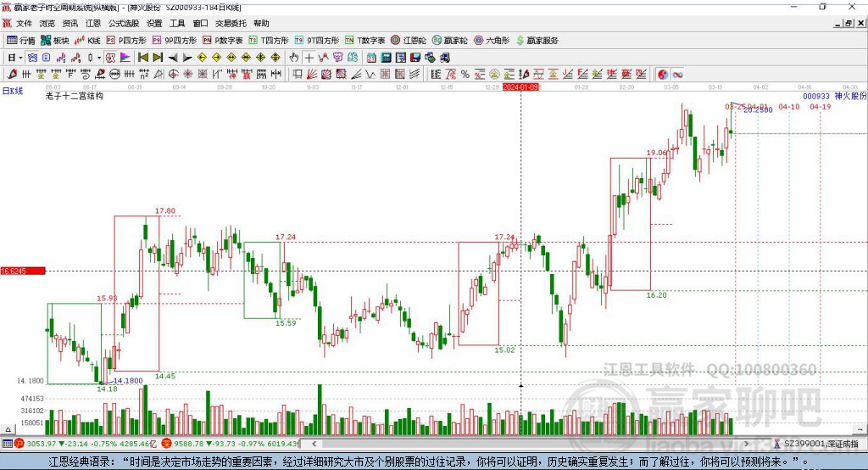Viewport: 868px width, 470px height.
Task: Open the P四方形 tool
Action: point(126,41)
